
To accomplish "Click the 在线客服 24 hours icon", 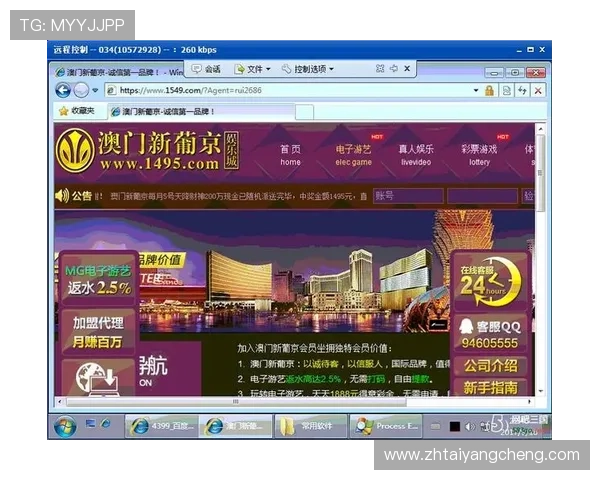I will click(490, 281).
